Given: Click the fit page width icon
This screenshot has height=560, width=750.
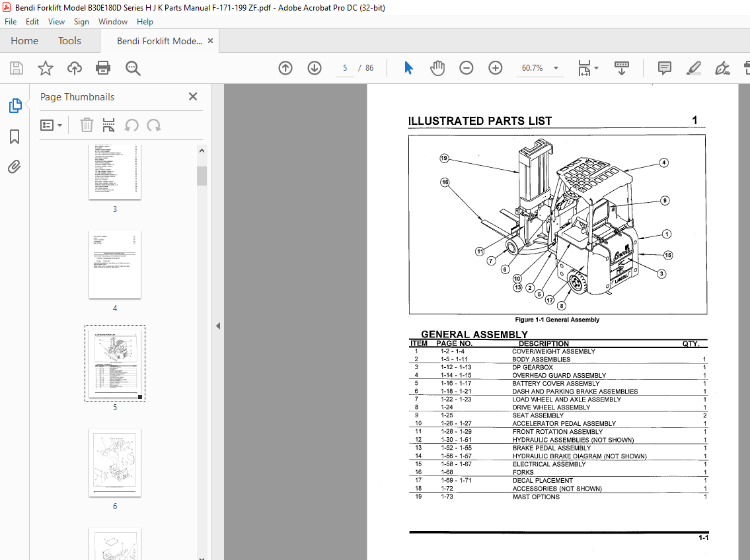Looking at the screenshot, I should (584, 68).
